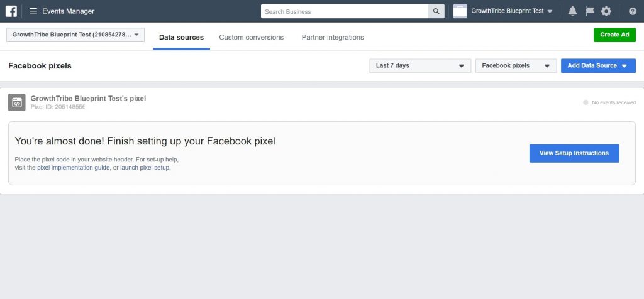Viewport: 644px width, 299px height.
Task: Click the search magnifier button
Action: coord(436,11)
